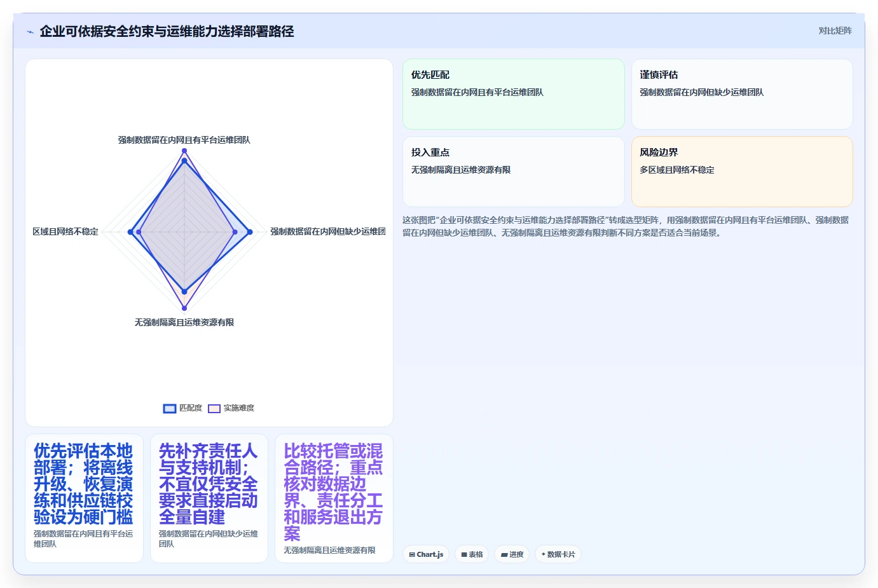Click the Chart.js tag icon
The width and height of the screenshot is (878, 588).
coord(412,555)
